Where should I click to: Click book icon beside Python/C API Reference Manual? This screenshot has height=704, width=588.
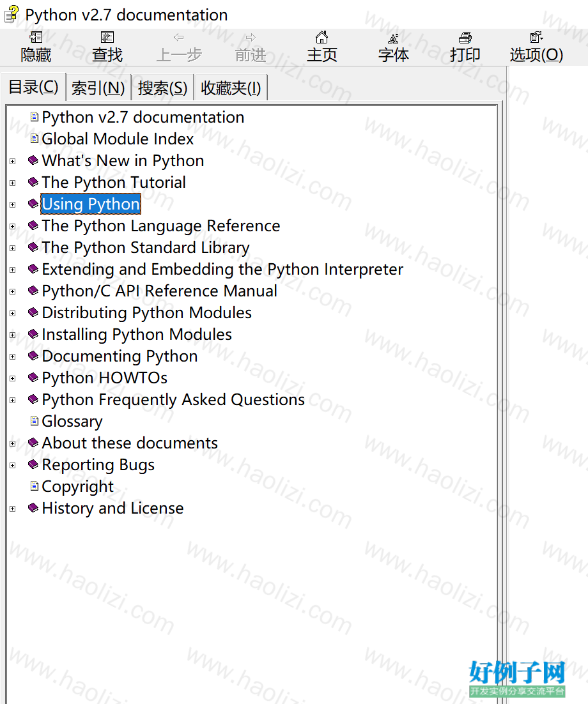click(x=33, y=291)
